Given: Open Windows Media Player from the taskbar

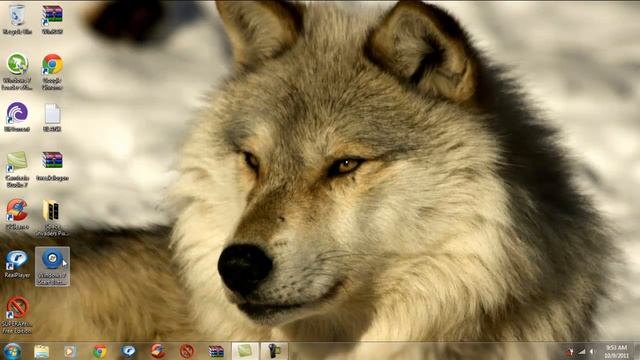Looking at the screenshot, I should coord(70,351).
